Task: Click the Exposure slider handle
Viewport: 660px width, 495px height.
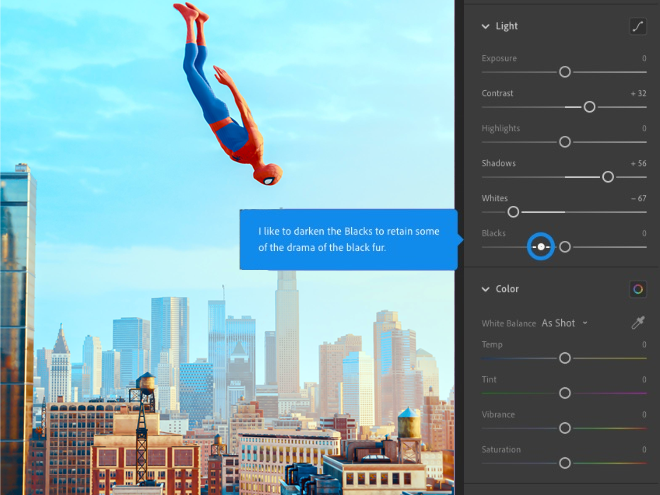Action: click(x=565, y=72)
